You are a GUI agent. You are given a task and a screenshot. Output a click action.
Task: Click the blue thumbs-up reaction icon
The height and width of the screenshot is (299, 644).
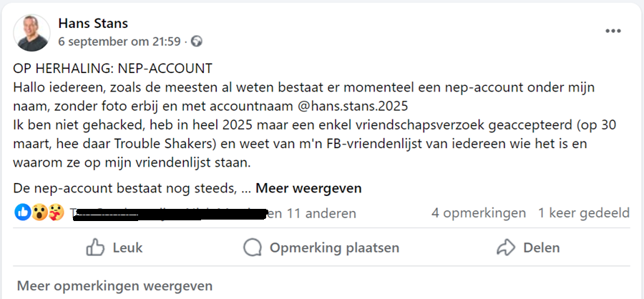[x=22, y=212]
